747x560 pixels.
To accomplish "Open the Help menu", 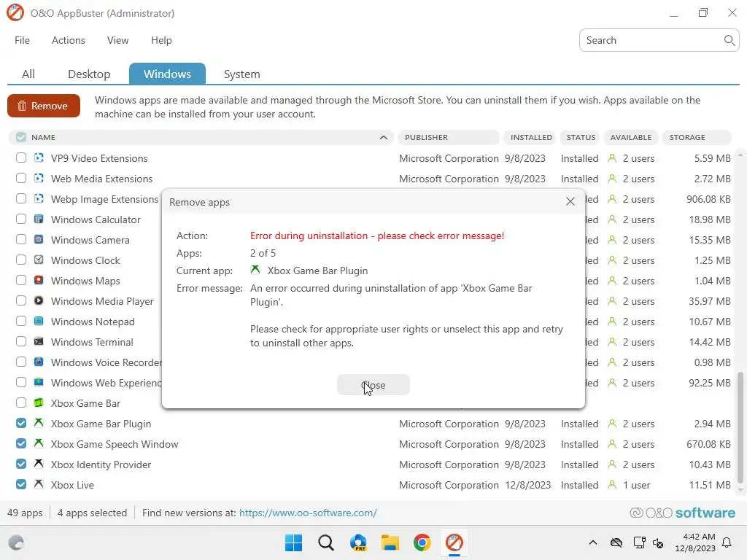I will pyautogui.click(x=161, y=41).
